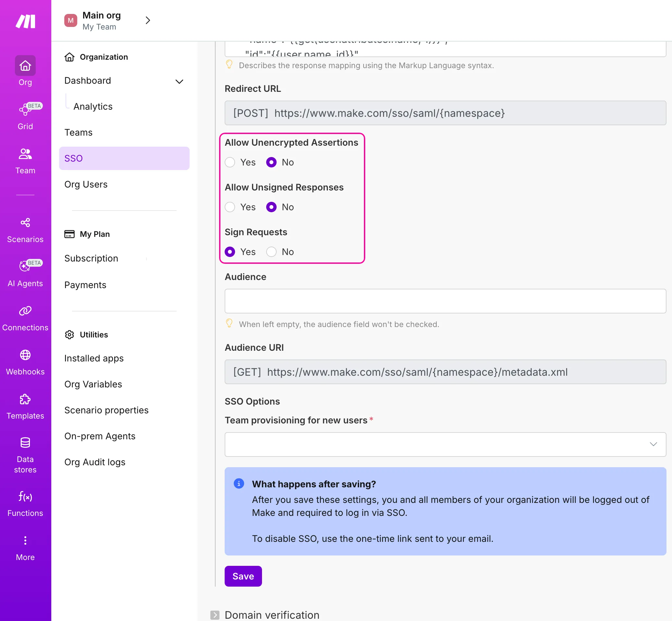Open the Payments link
This screenshot has width=672, height=621.
[85, 285]
